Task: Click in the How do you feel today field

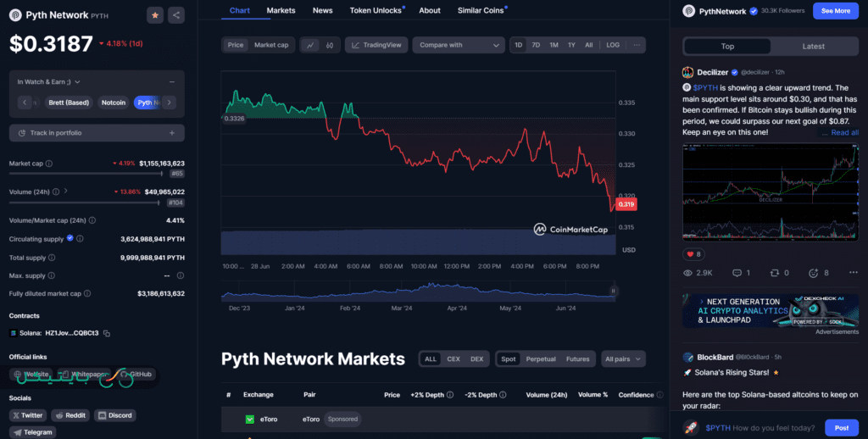Action: [759, 428]
